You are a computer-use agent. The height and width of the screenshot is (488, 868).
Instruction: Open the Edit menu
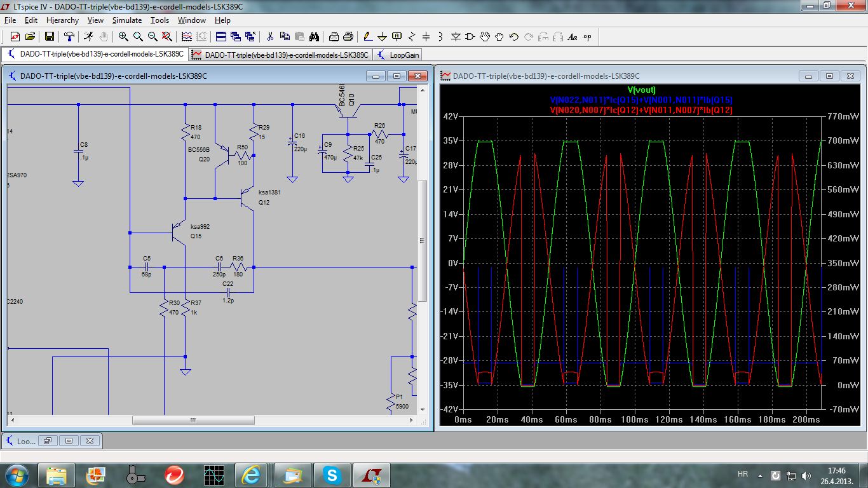[31, 20]
